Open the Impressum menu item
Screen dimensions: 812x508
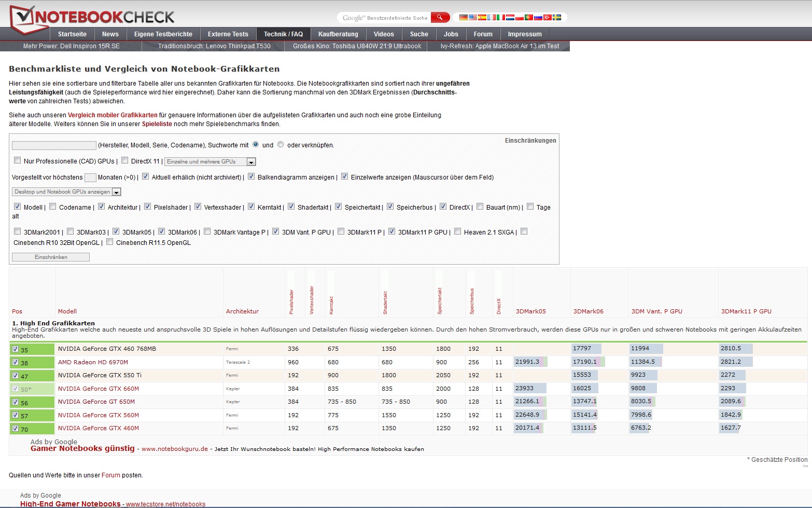point(525,34)
